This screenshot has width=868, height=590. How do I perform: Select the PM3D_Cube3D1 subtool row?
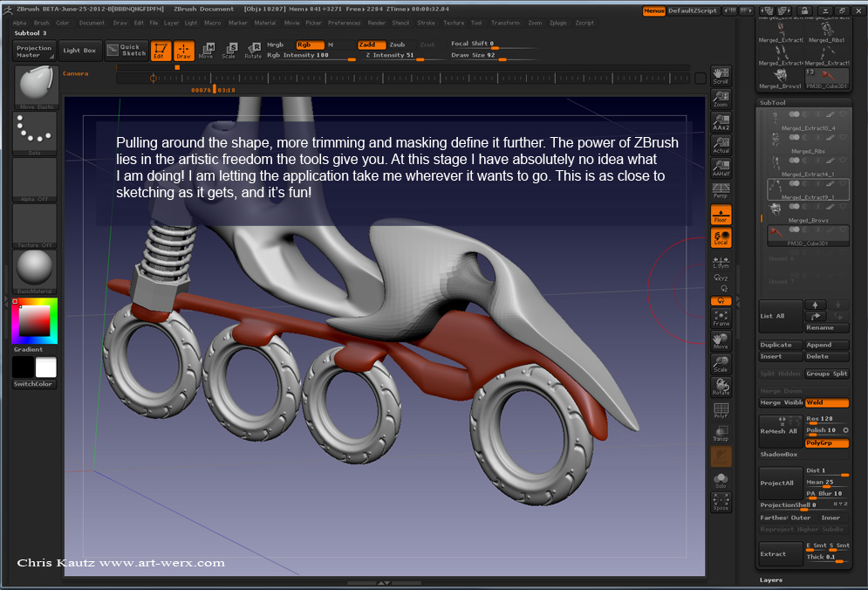pos(808,236)
